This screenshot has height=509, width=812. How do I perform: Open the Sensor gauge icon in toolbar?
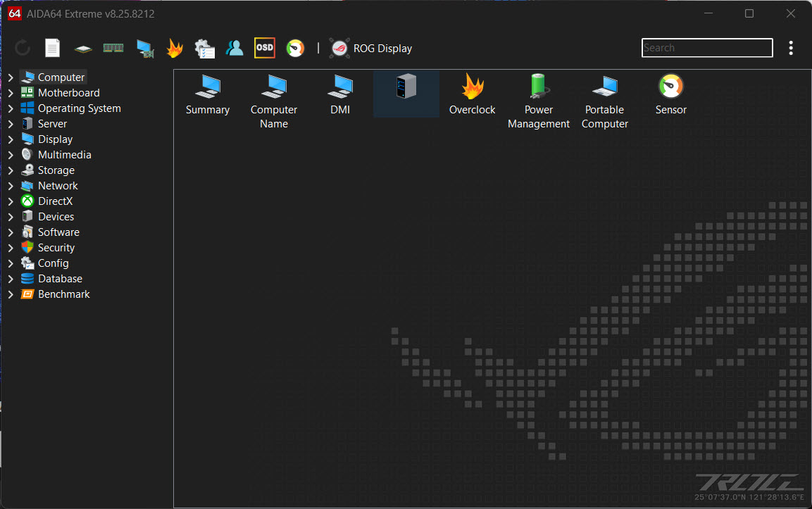(x=295, y=48)
